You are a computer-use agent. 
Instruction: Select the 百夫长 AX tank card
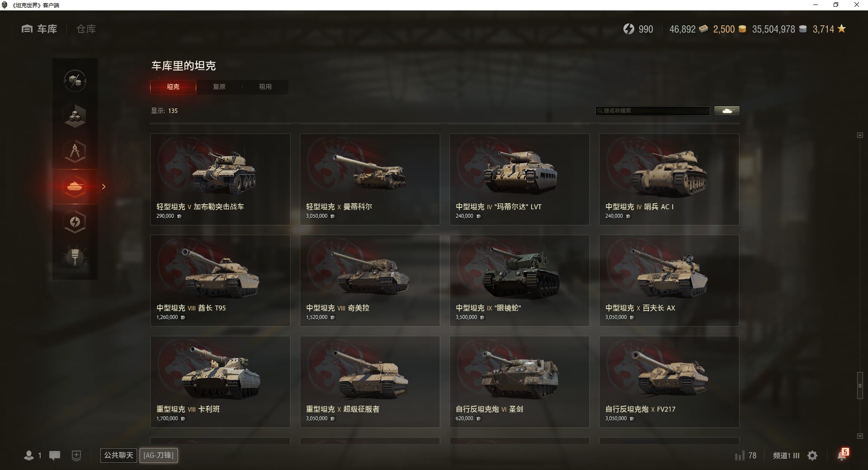[x=669, y=280]
